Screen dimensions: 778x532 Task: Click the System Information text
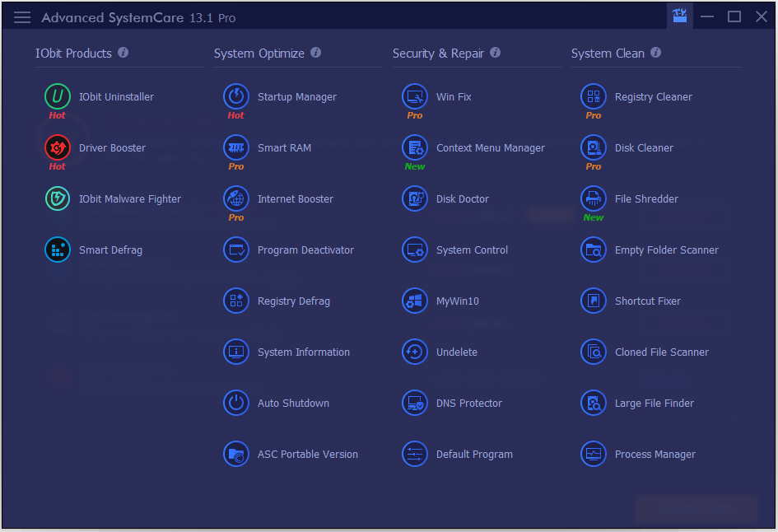pyautogui.click(x=304, y=352)
